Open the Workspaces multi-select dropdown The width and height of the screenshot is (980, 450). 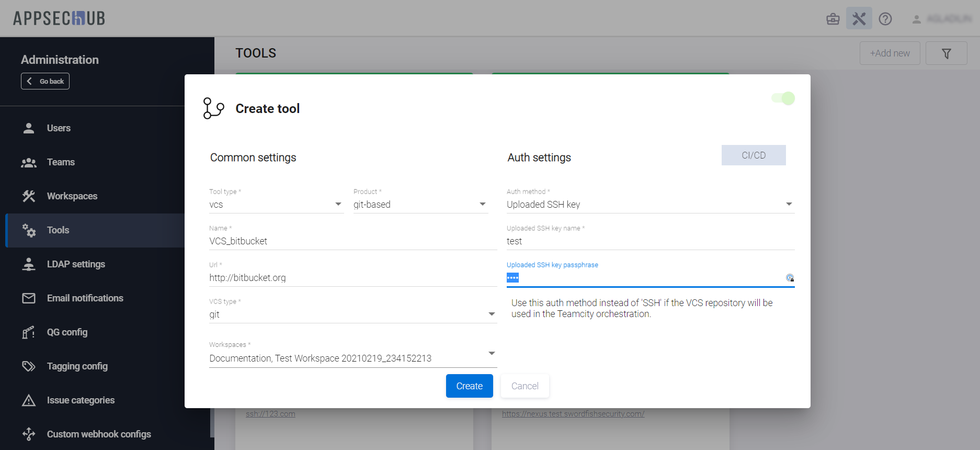(491, 354)
